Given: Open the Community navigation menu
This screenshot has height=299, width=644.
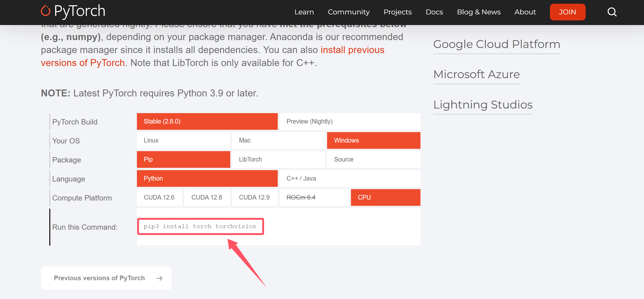Looking at the screenshot, I should [348, 12].
